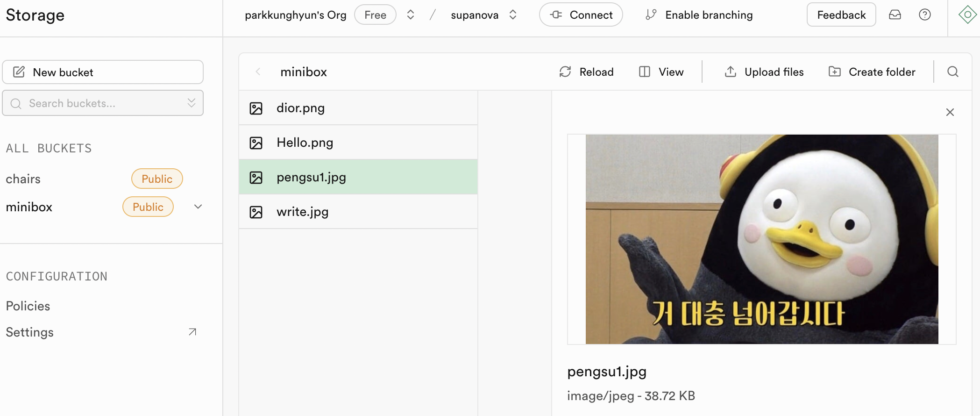Click the supanova project breadcrumb
The image size is (980, 416).
pos(475,15)
